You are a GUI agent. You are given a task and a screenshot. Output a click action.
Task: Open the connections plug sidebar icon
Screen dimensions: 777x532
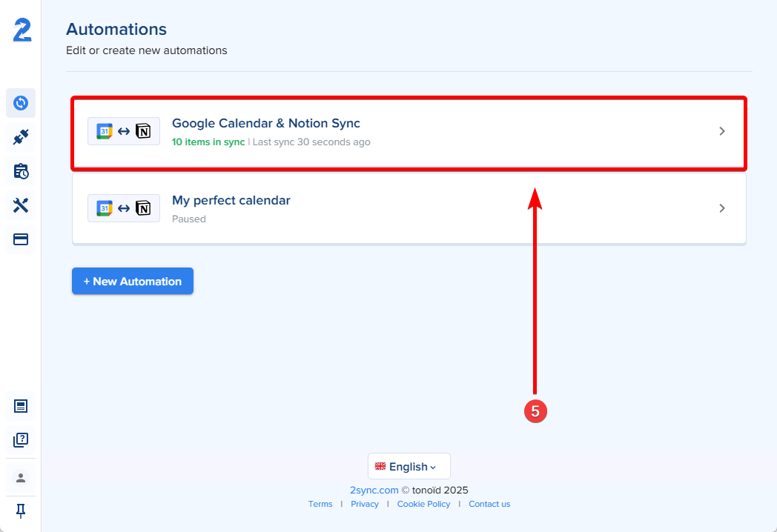coord(21,137)
